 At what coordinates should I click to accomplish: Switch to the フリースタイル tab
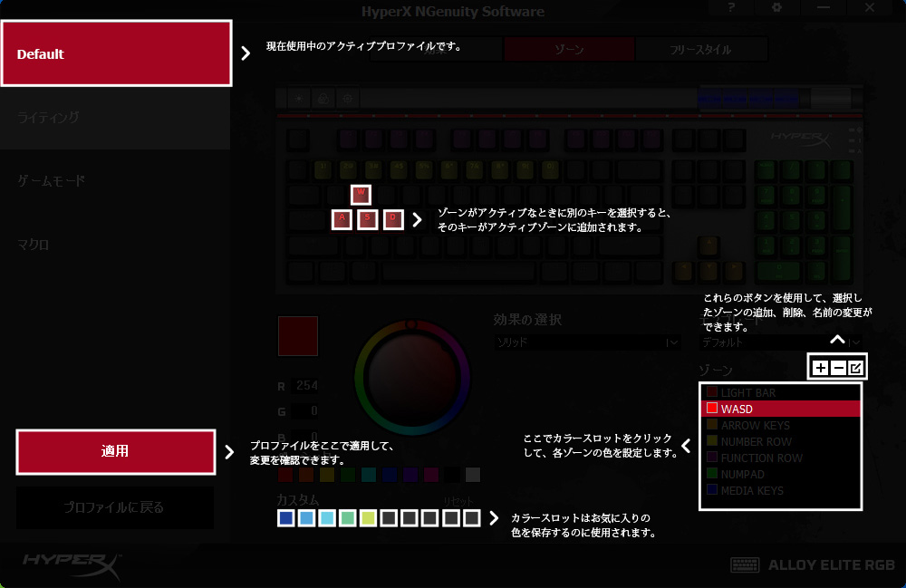[x=701, y=49]
